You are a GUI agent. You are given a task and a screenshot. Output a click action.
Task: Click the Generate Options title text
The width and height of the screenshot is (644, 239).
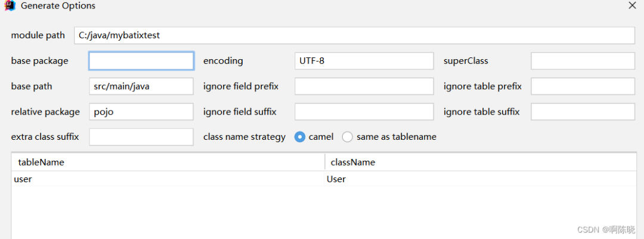click(x=58, y=6)
